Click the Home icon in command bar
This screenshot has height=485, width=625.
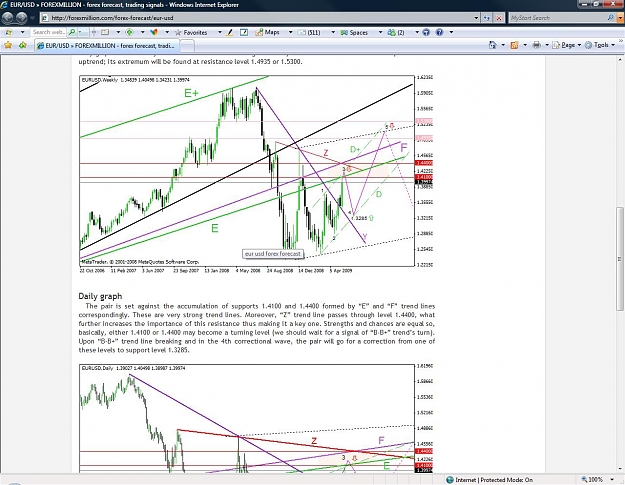[x=493, y=45]
